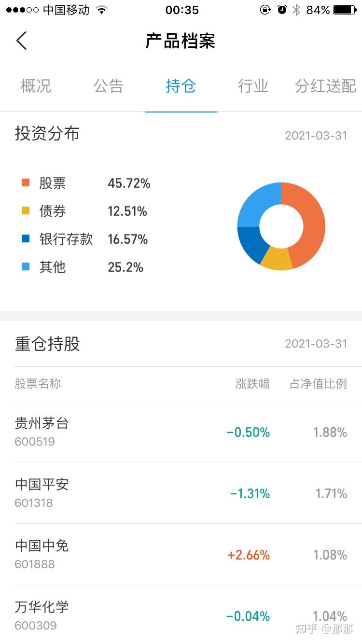Image resolution: width=362 pixels, height=644 pixels.
Task: Tap the Wi-Fi status icon
Action: [x=101, y=10]
